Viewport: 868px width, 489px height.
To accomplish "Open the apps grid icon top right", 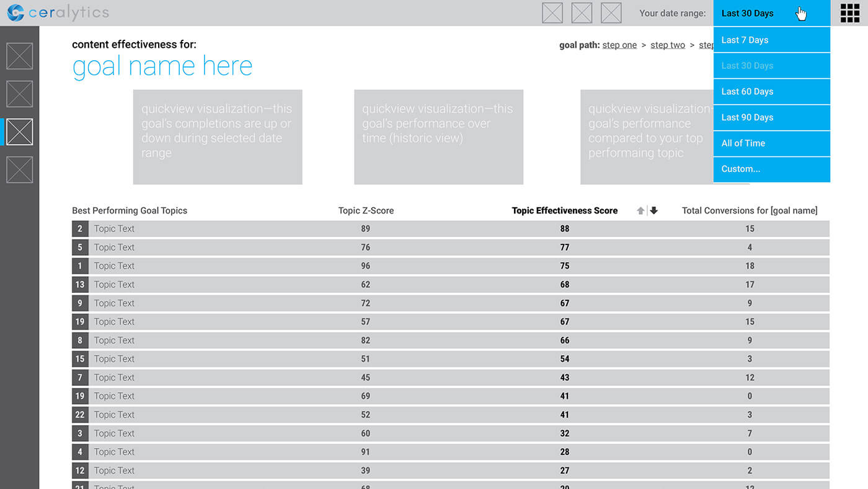I will [849, 12].
